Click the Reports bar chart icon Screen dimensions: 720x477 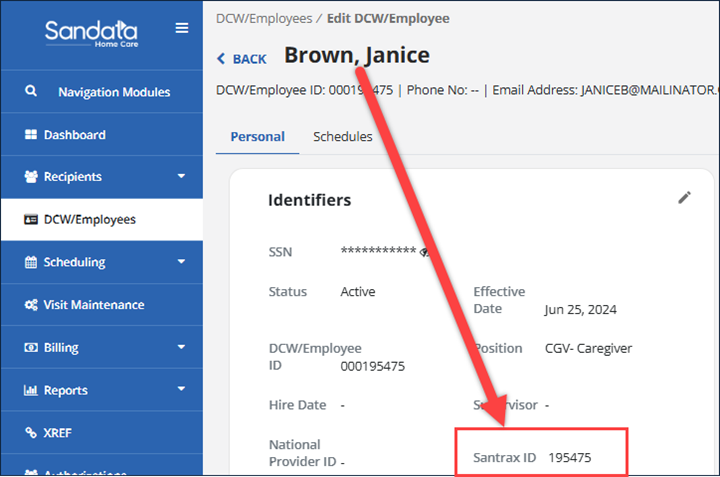point(30,391)
